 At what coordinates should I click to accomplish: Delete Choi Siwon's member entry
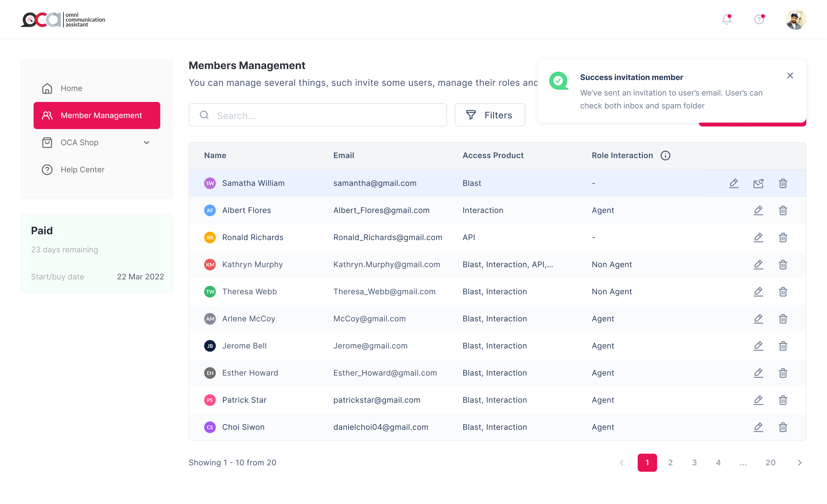point(783,427)
